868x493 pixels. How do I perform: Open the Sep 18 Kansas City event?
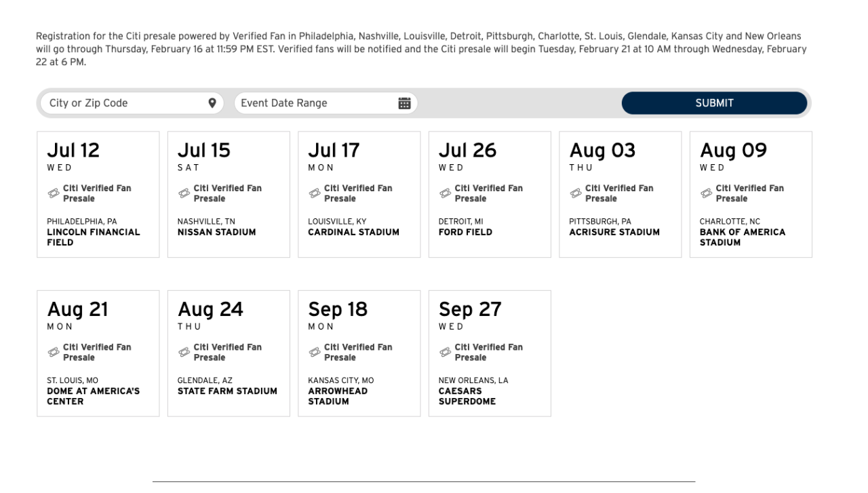tap(359, 353)
